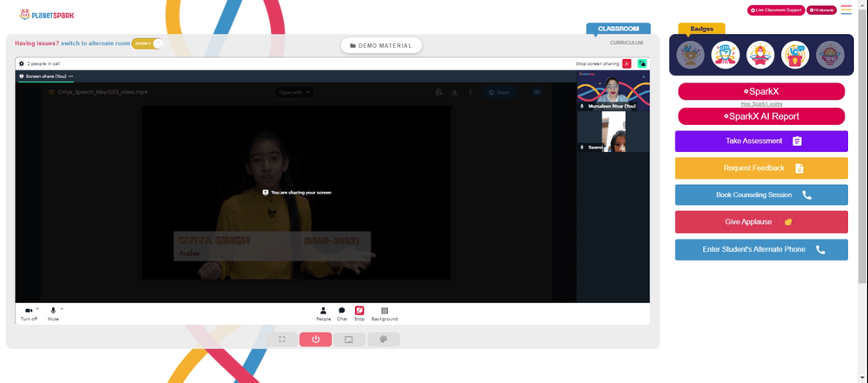Select the lightbulb speaker badge
This screenshot has height=383, width=868.
pos(795,55)
